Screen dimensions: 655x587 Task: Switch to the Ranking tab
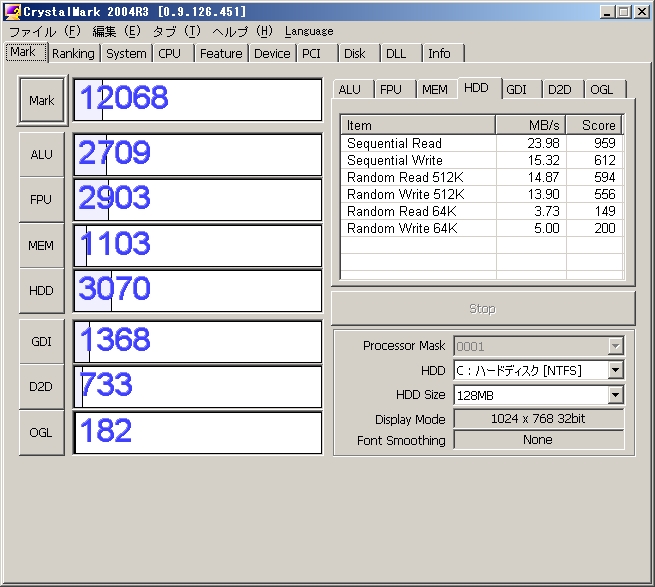[x=74, y=53]
